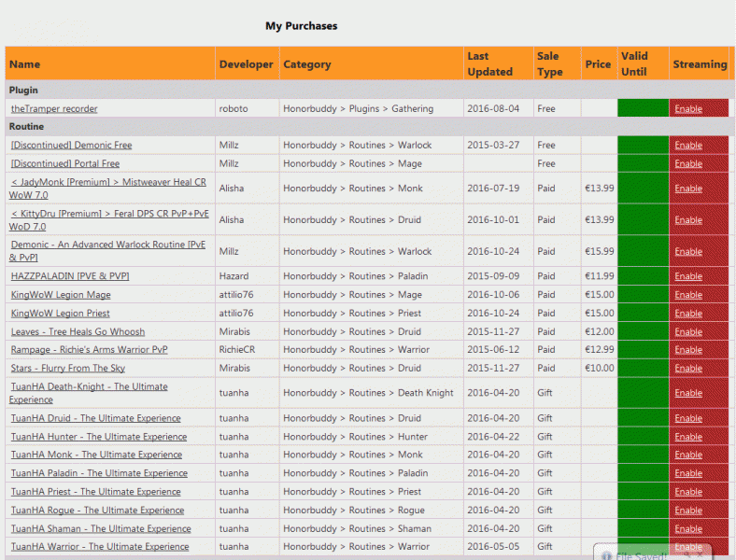Click the green Valid Until cell for HAZZPALADIN
Image resolution: width=736 pixels, height=560 pixels.
[643, 276]
